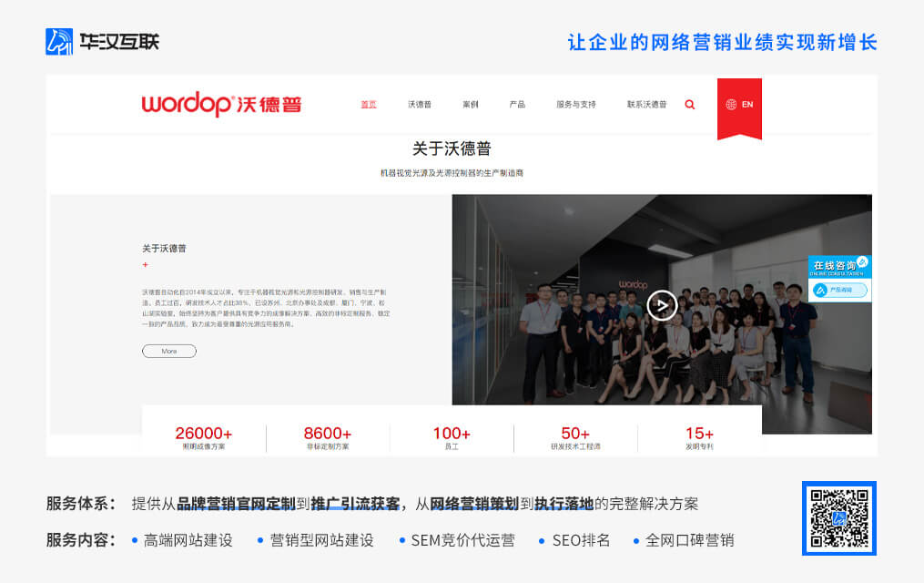This screenshot has height=583, width=924.
Task: Click the 15+ 发明专利 statistic
Action: (x=699, y=438)
